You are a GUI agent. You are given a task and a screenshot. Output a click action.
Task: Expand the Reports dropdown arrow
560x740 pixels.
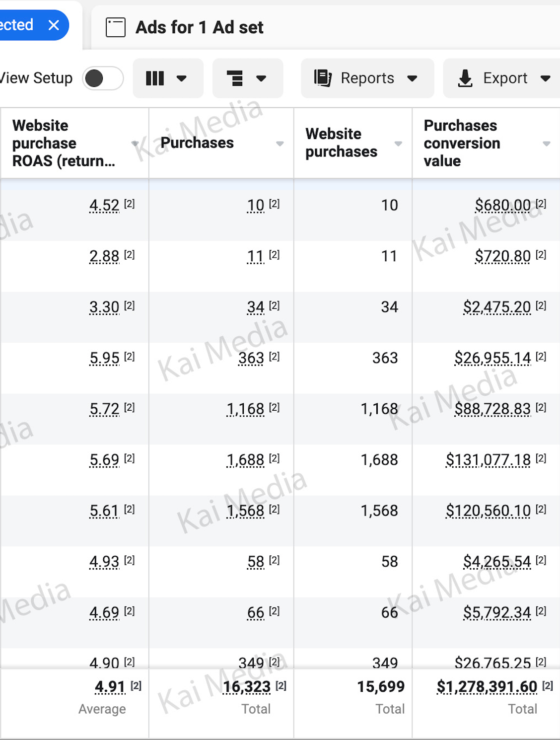(412, 78)
